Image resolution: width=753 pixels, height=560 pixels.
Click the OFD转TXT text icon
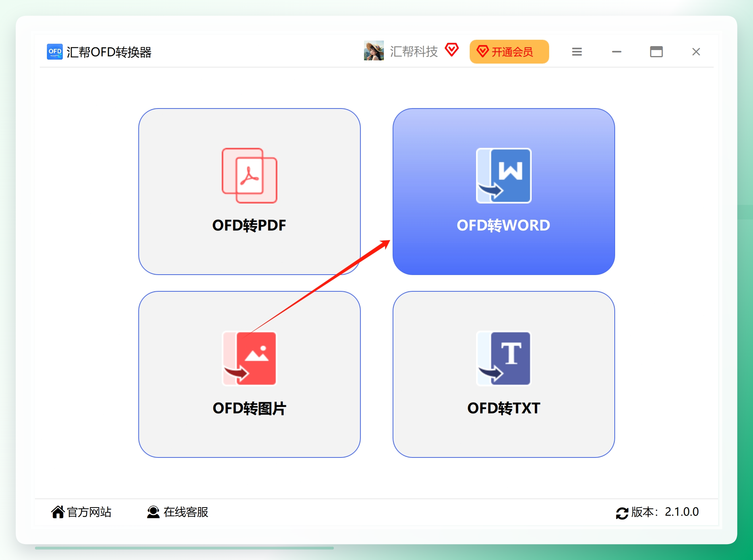[503, 358]
